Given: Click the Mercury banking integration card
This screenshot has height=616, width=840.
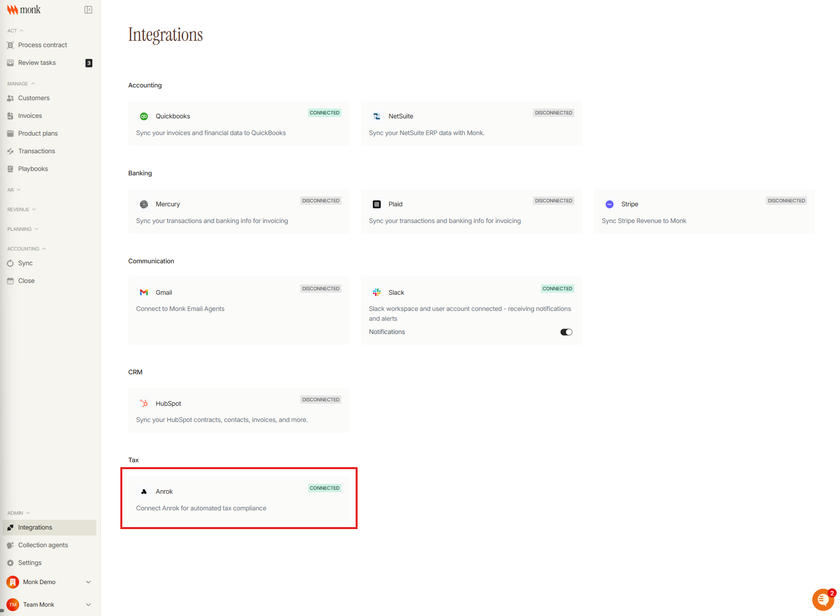Looking at the screenshot, I should click(238, 211).
